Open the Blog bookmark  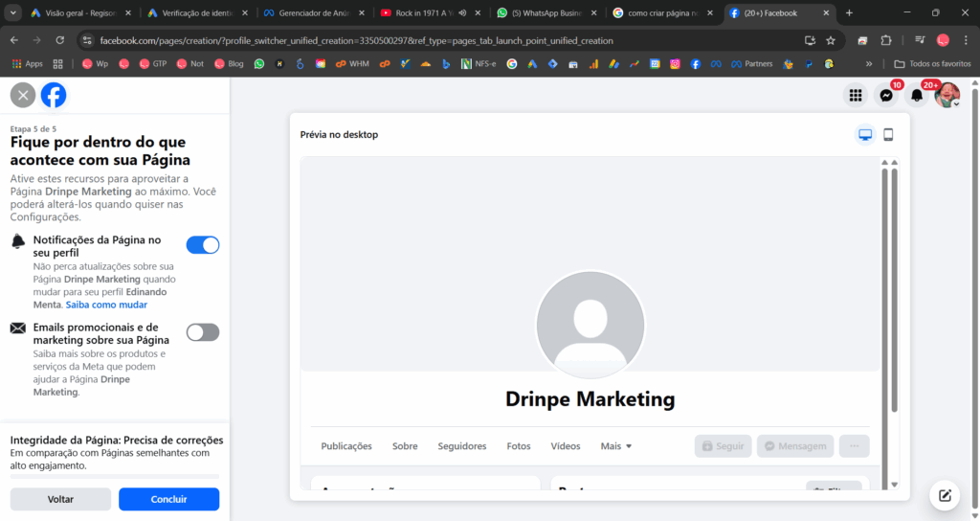pyautogui.click(x=229, y=64)
